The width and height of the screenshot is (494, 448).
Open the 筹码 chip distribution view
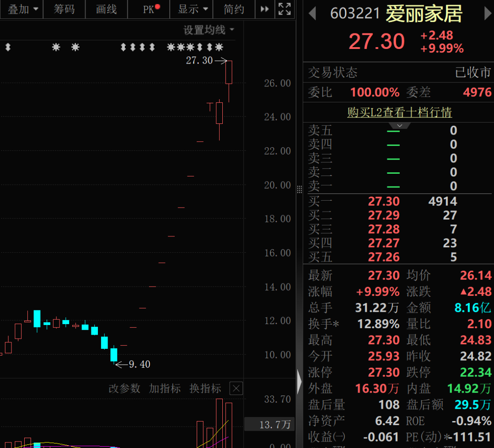pyautogui.click(x=64, y=10)
